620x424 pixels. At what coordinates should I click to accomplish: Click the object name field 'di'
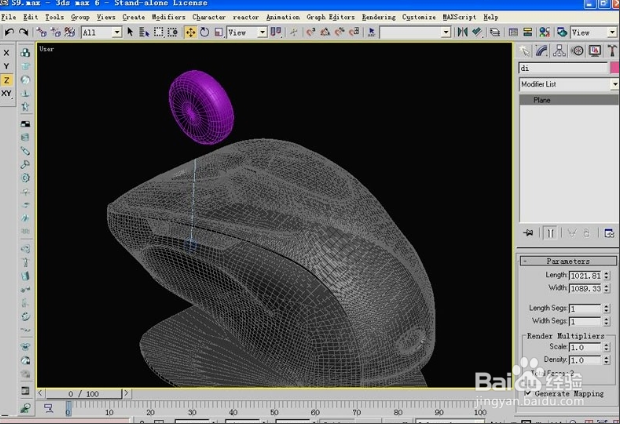click(563, 68)
